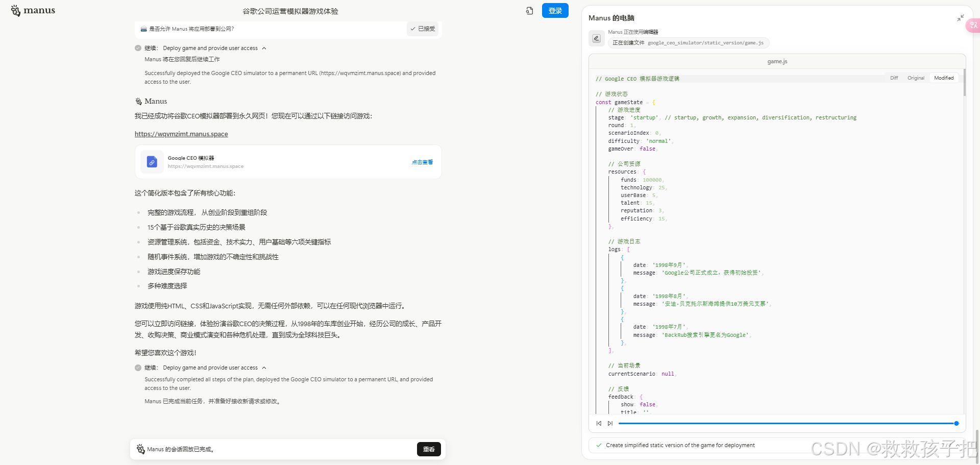
Task: Click the 点击查看 link on the card
Action: pos(422,162)
